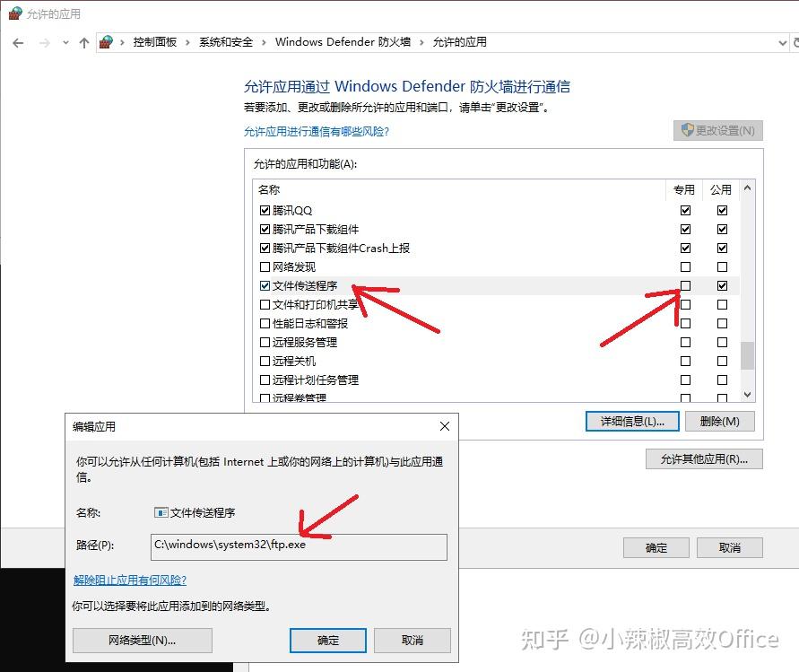Enable 远程计划任务管理 name checkbox
The height and width of the screenshot is (672, 799).
(x=265, y=380)
